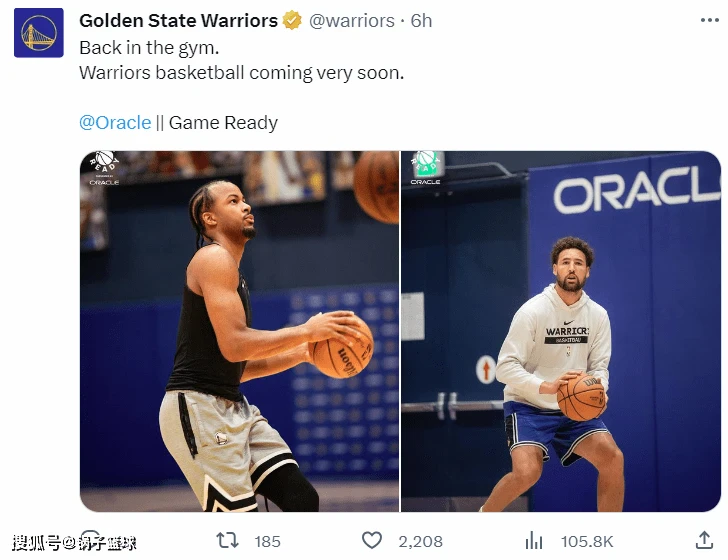
Task: Open the @Oracle mention link
Action: click(x=115, y=123)
